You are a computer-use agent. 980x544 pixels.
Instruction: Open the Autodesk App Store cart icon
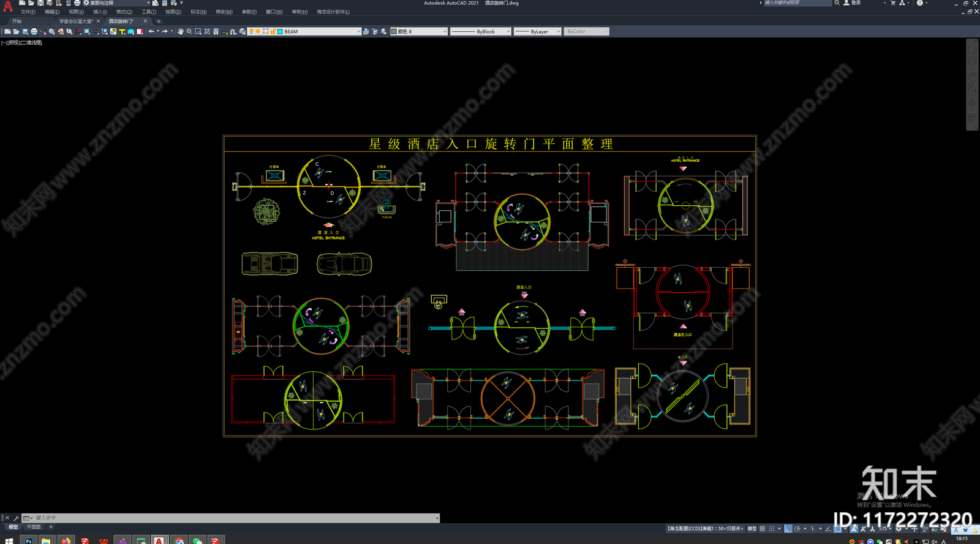tap(893, 3)
